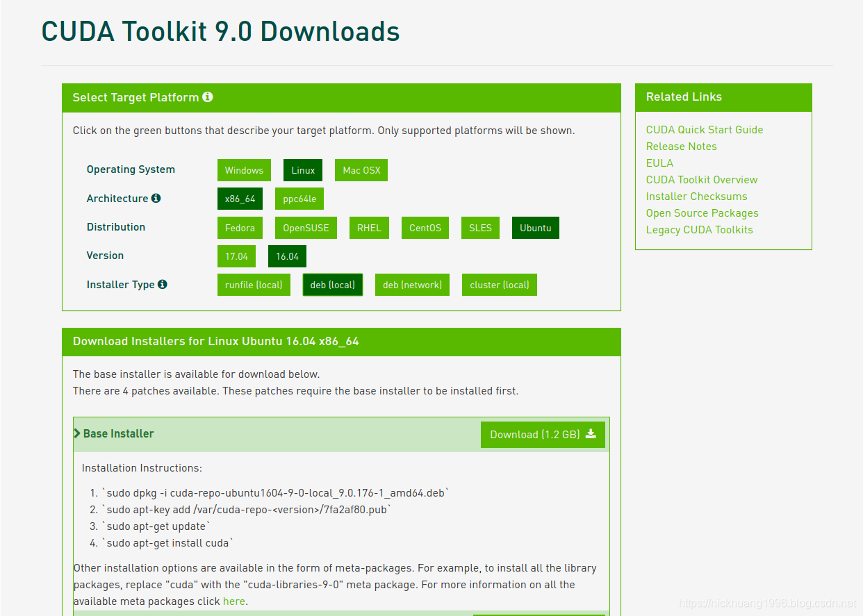This screenshot has height=616, width=863.
Task: Select SLES distribution
Action: [480, 228]
